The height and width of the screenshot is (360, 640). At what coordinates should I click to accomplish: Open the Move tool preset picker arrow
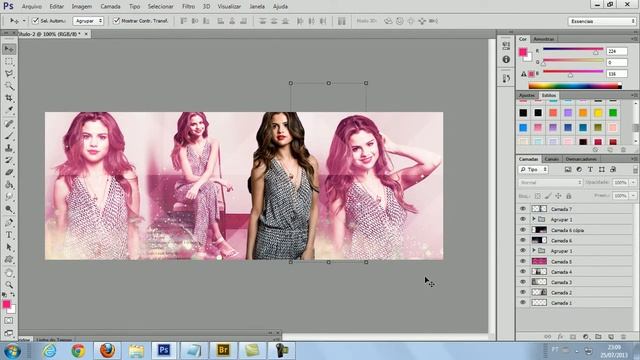[x=24, y=20]
